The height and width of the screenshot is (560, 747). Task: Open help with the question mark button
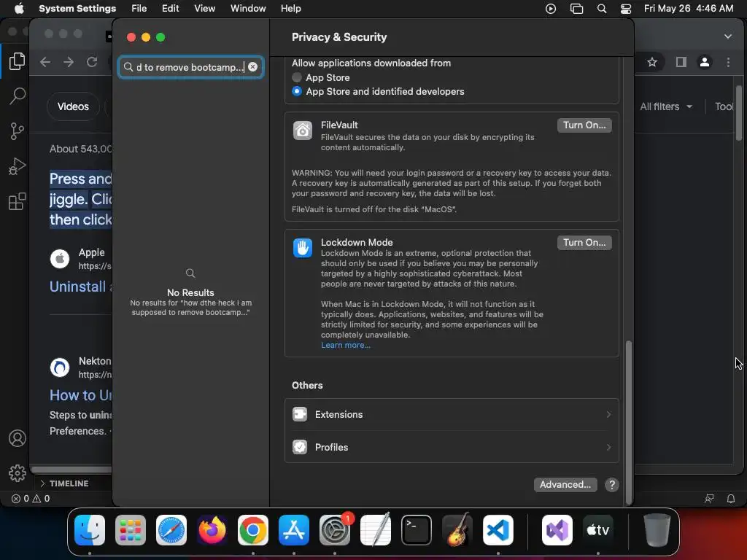[612, 485]
